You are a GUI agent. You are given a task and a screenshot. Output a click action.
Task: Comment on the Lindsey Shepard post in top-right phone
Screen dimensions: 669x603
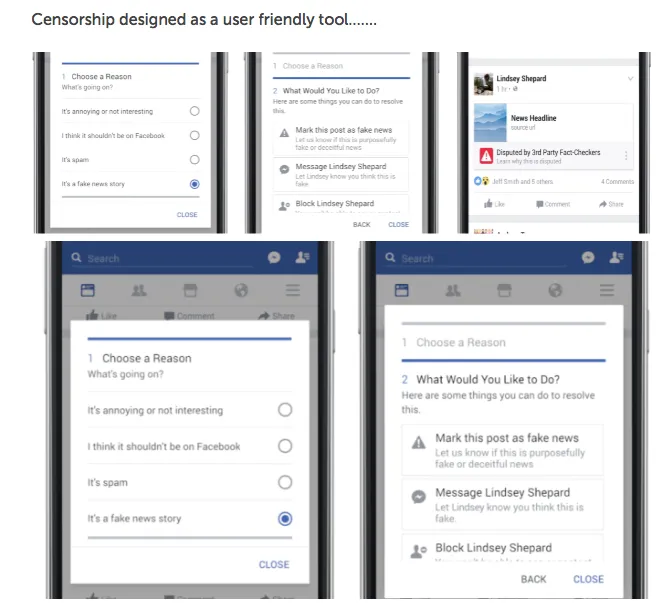(x=553, y=204)
